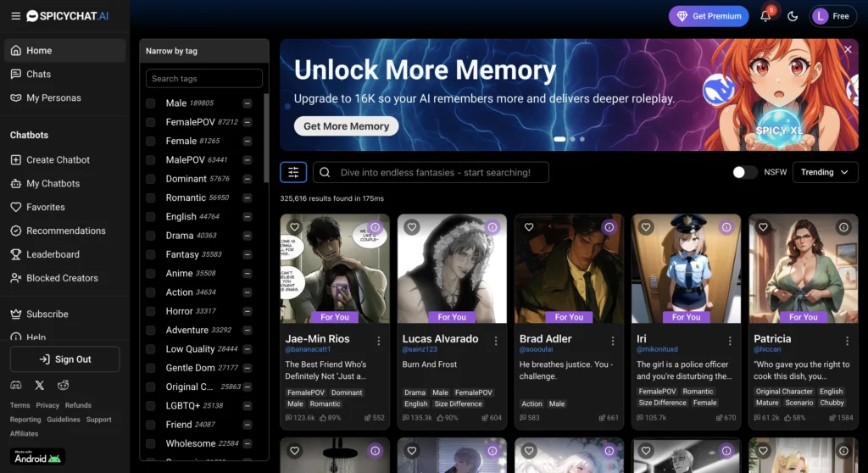Check the Romantic tag checkbox
868x473 pixels.
pos(151,198)
